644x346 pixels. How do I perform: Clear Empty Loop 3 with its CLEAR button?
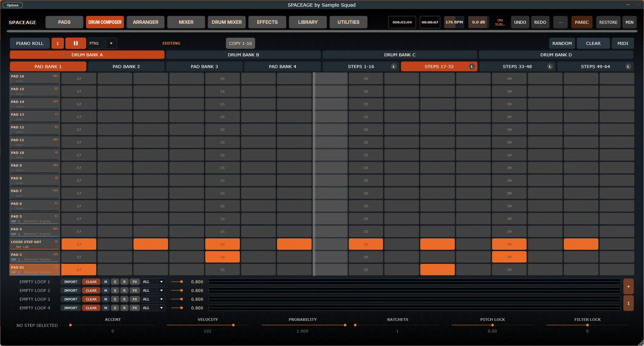point(91,299)
